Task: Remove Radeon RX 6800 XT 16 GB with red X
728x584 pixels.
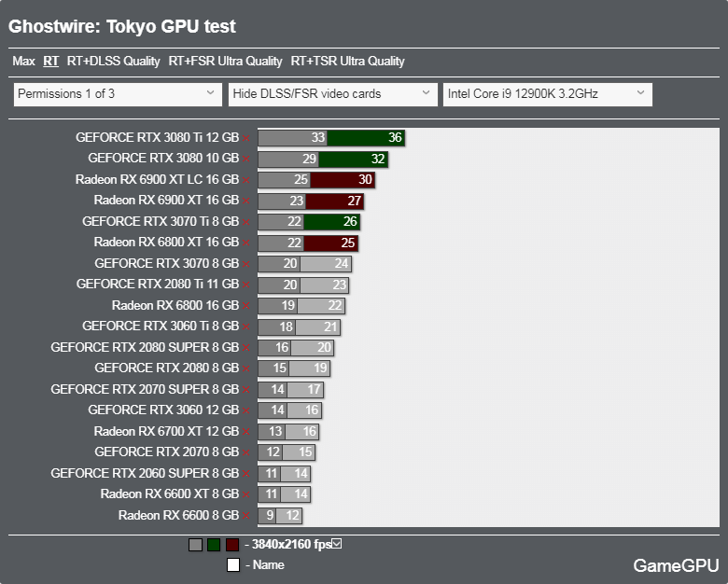Action: pyautogui.click(x=246, y=243)
